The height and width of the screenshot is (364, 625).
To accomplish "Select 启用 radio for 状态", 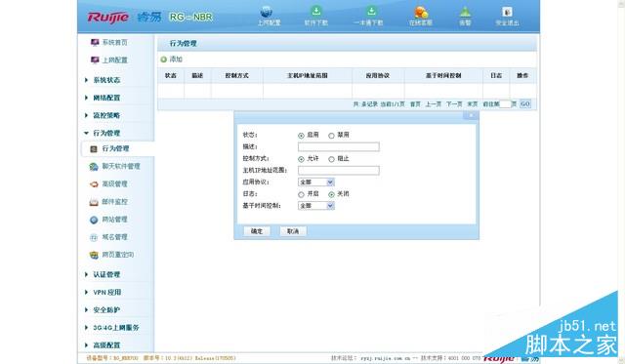I will click(301, 136).
